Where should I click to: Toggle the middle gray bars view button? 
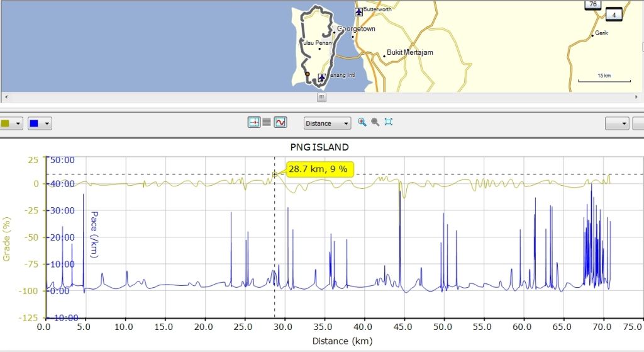(x=267, y=123)
